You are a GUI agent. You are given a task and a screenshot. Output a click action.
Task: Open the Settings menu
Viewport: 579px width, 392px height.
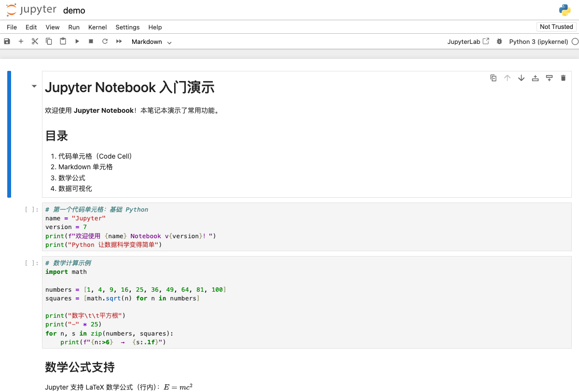[127, 27]
